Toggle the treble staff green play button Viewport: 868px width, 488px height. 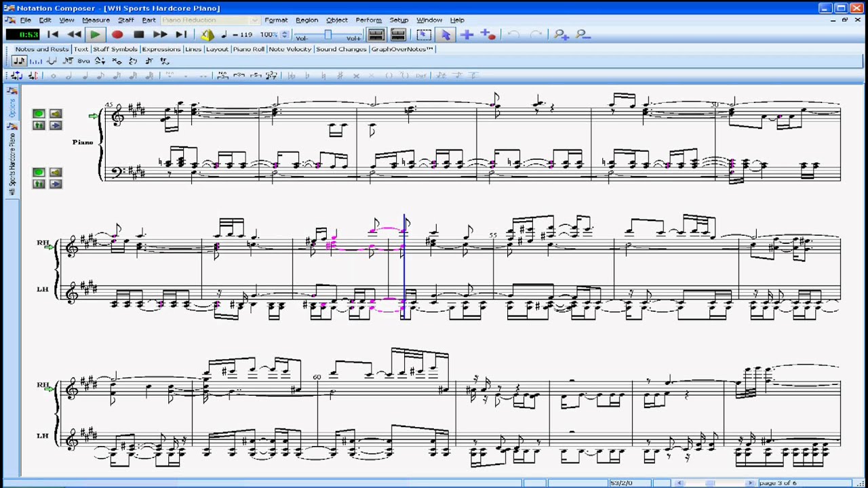tap(39, 114)
